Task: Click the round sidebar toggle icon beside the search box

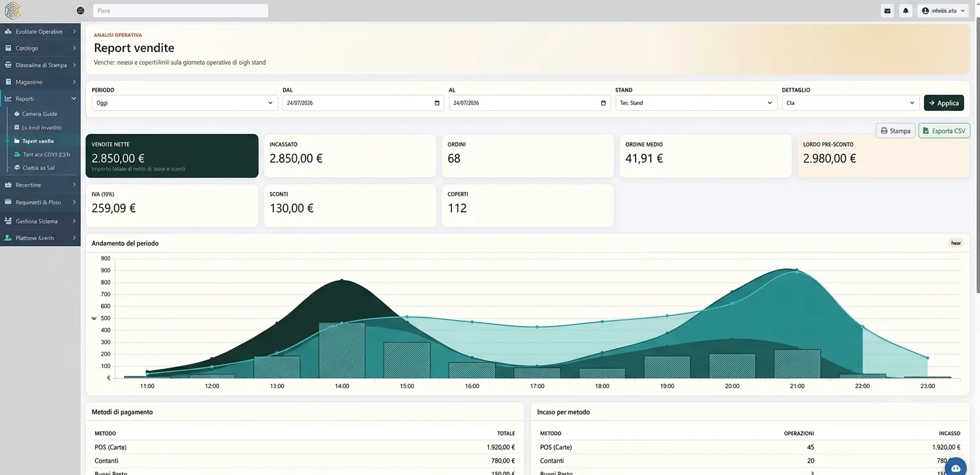Action: 81,11
